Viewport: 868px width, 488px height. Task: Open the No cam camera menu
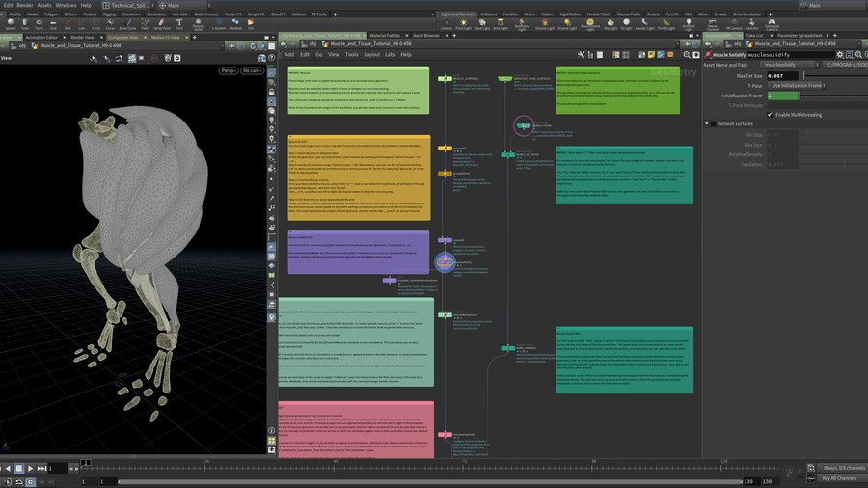click(x=253, y=70)
